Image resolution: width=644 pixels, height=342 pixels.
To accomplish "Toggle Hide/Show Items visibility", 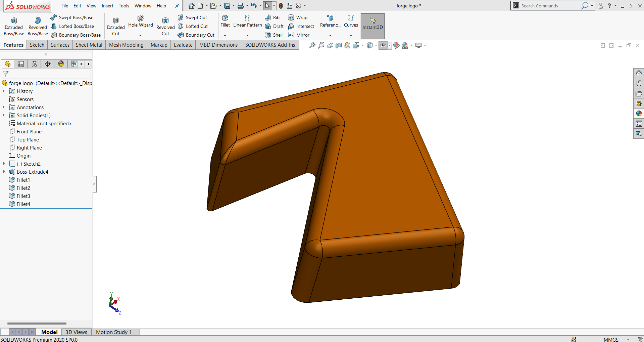I will pos(383,45).
